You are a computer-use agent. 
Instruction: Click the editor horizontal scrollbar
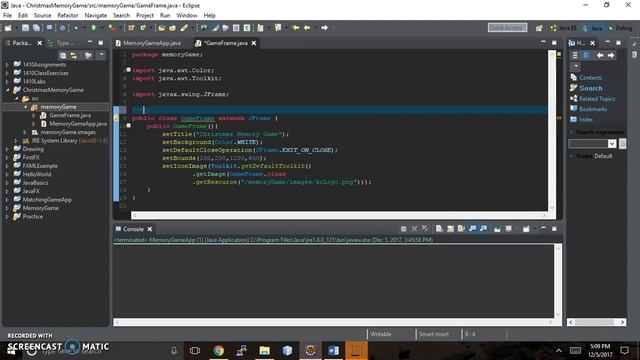pyautogui.click(x=340, y=215)
